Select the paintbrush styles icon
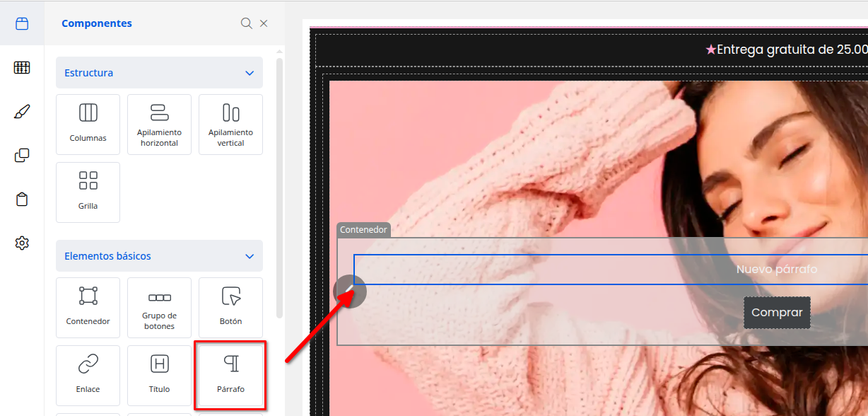This screenshot has width=868, height=416. pyautogui.click(x=22, y=112)
